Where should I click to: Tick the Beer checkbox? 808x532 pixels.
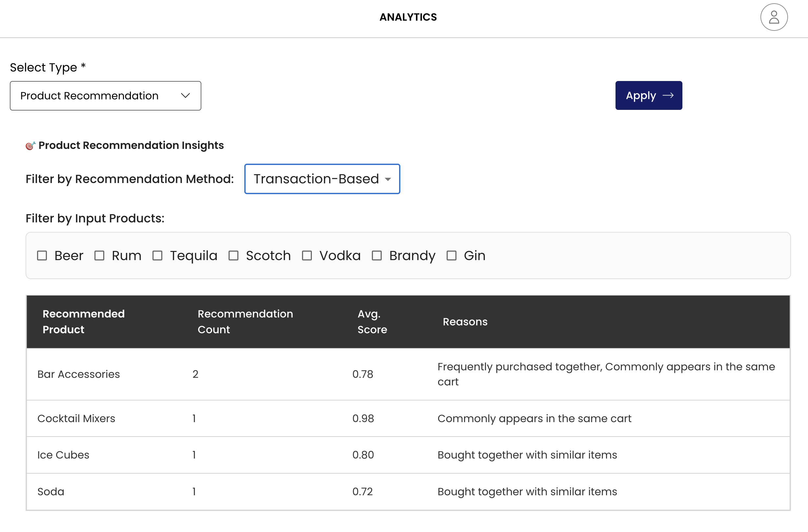42,255
